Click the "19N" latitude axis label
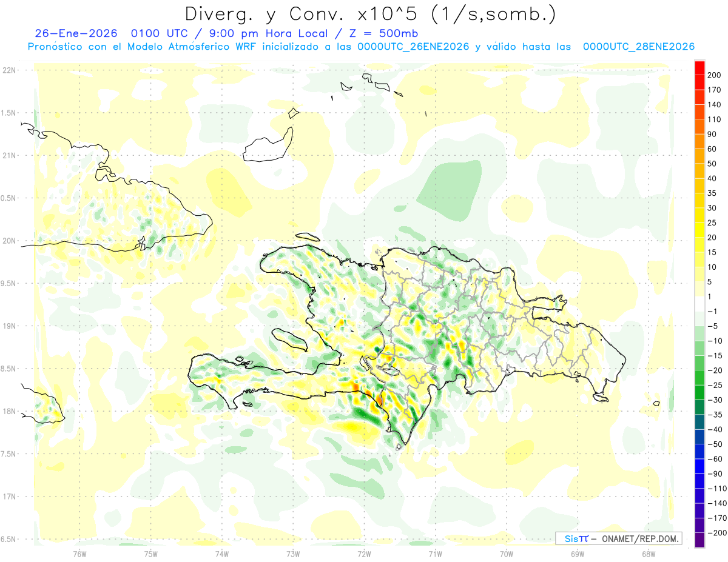728x562 pixels. [x=9, y=326]
